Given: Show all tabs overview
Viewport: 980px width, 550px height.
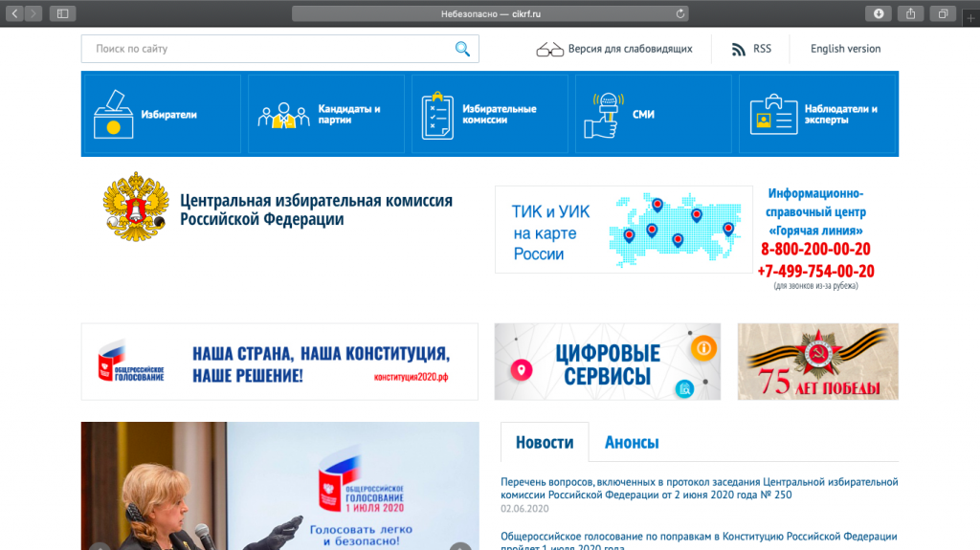Looking at the screenshot, I should point(943,13).
